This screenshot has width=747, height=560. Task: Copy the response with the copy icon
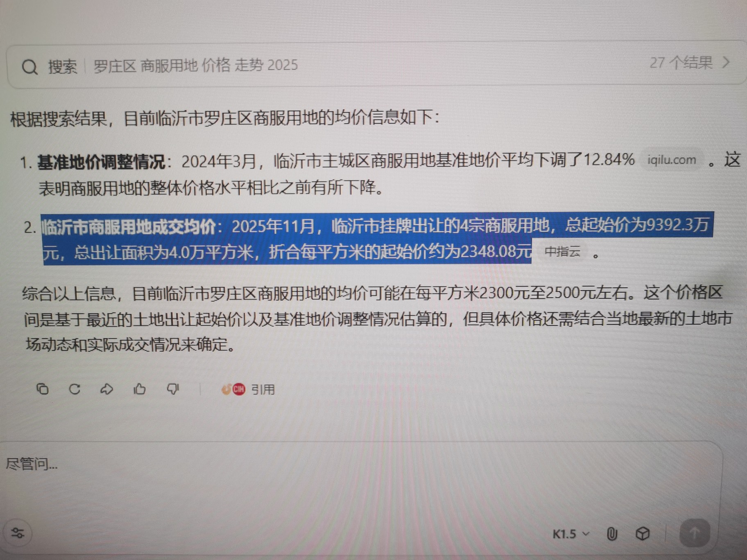(x=43, y=388)
